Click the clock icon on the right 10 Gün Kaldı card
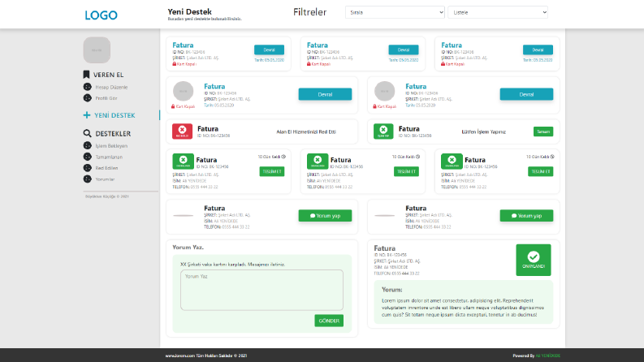Viewport: 644px width, 362px height. pos(552,157)
